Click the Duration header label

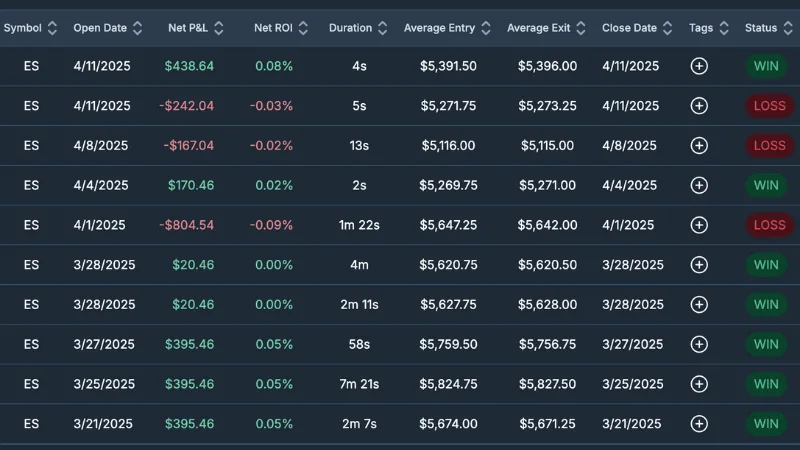pyautogui.click(x=351, y=28)
